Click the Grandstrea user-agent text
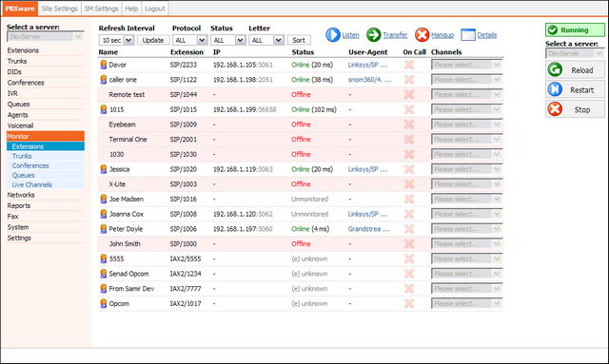The width and height of the screenshot is (609, 364). [368, 229]
